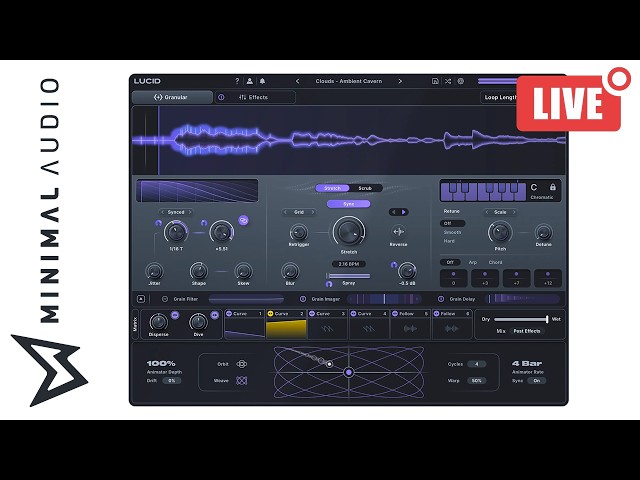Click the collapse arrow icon left of Grain Filter
The height and width of the screenshot is (480, 640).
(141, 299)
